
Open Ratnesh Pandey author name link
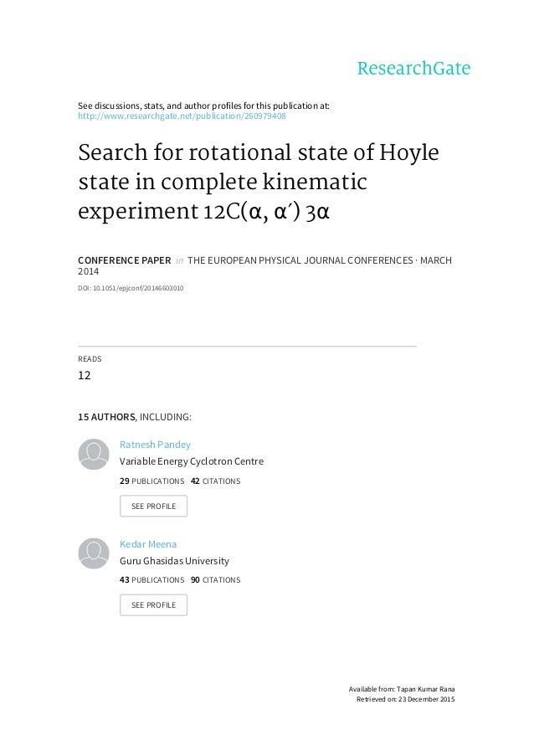(x=155, y=445)
